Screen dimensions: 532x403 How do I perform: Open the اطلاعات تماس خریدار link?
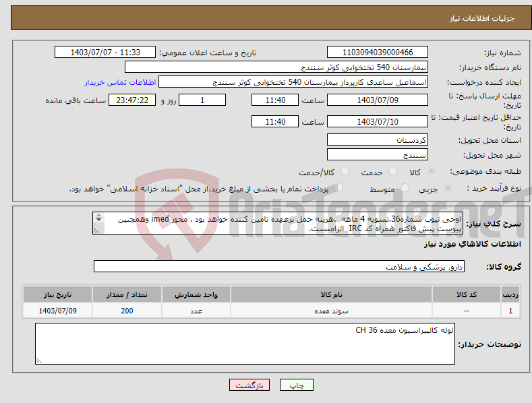[120, 82]
